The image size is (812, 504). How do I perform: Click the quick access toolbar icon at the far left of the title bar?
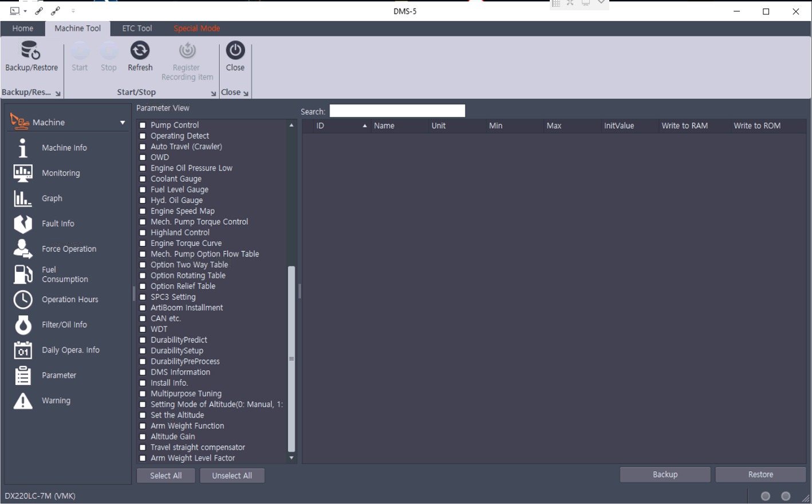click(15, 10)
